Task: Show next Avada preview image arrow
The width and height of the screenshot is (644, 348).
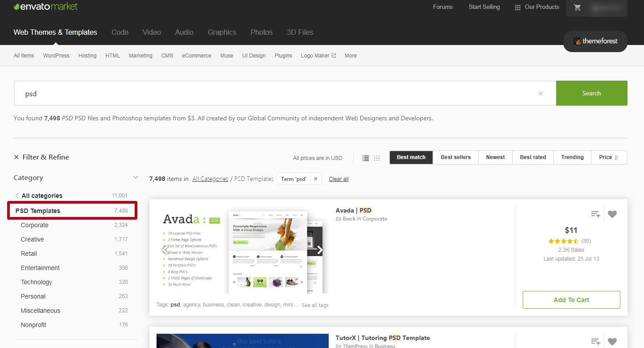Action: [320, 250]
